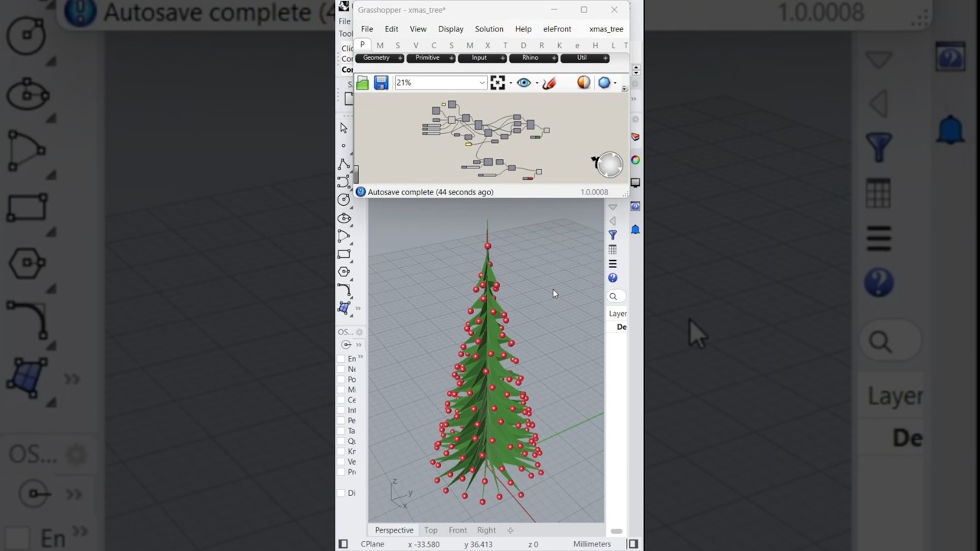Viewport: 980px width, 551px height.
Task: Click the Millimeters units in status bar
Action: click(593, 544)
